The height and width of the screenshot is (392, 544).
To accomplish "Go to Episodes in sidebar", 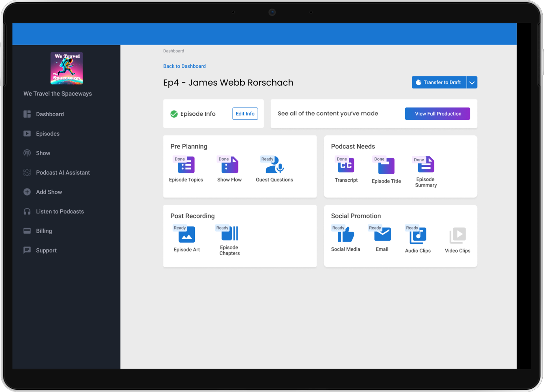I will click(48, 134).
